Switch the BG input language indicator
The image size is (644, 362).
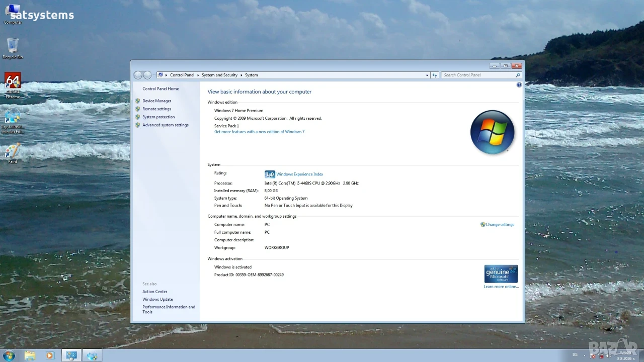575,355
